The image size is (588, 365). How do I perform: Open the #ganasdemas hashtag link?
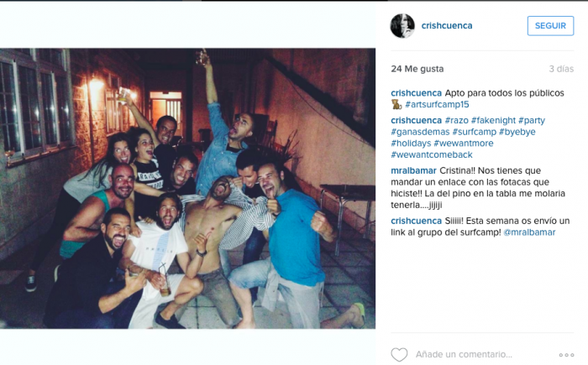tap(420, 132)
